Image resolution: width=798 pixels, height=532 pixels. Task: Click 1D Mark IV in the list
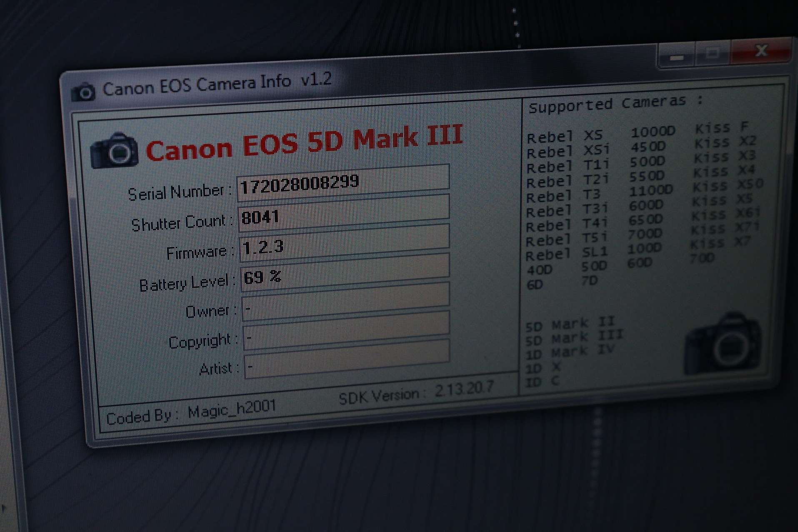coord(569,352)
